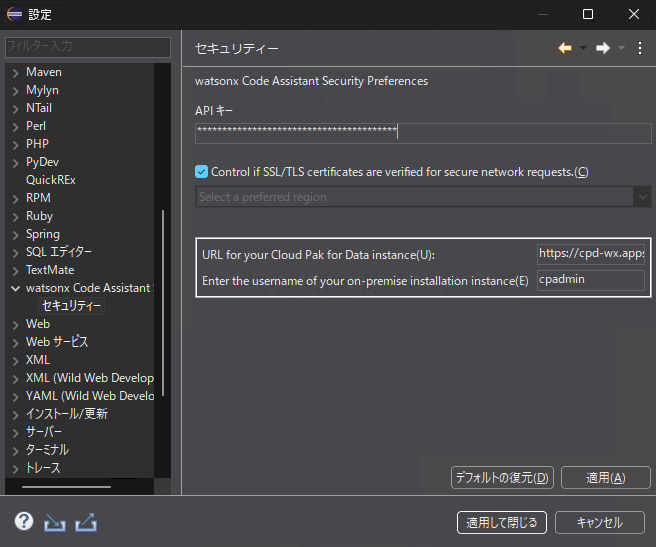Expand the ターミナル tree node
This screenshot has height=547, width=656.
point(15,451)
